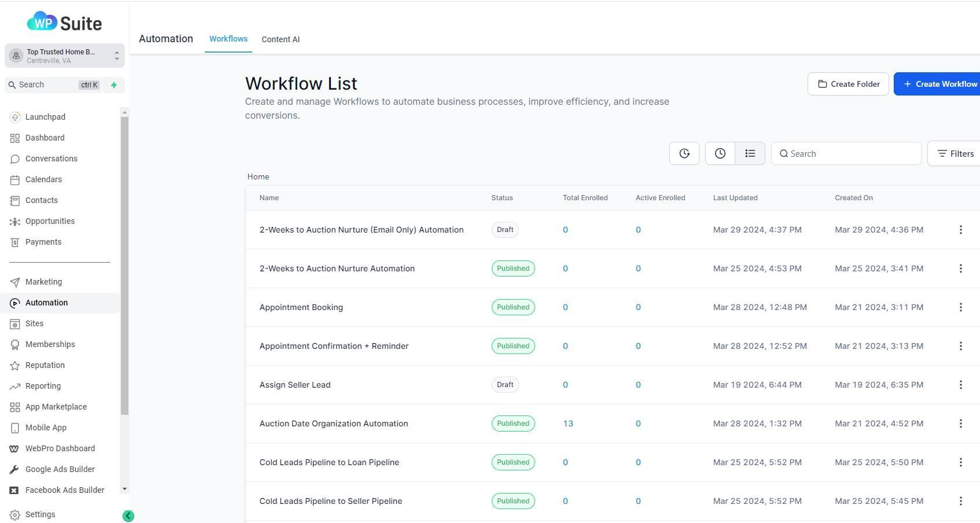Open Cold Leads Pipeline to Loan Pipeline
The image size is (980, 523).
tap(329, 462)
